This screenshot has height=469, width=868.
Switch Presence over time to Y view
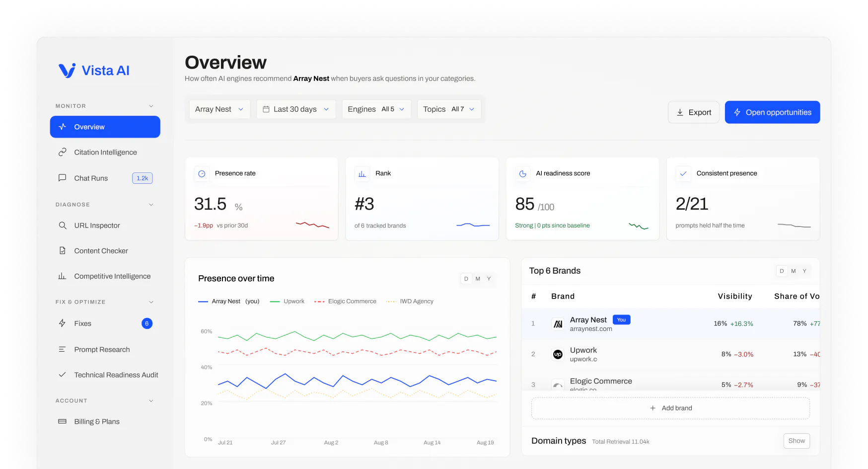[489, 279]
